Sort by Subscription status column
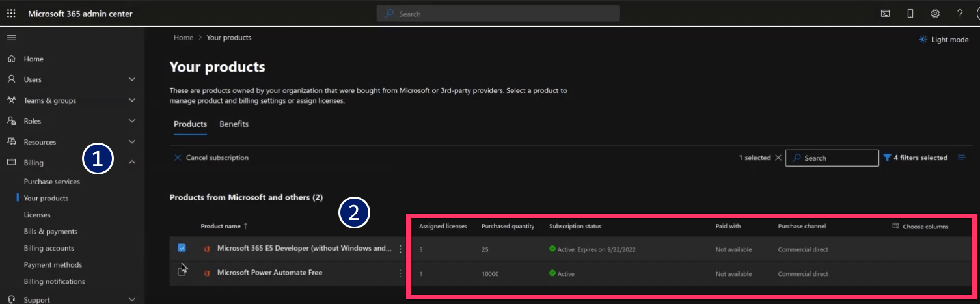The height and width of the screenshot is (304, 980). click(575, 227)
